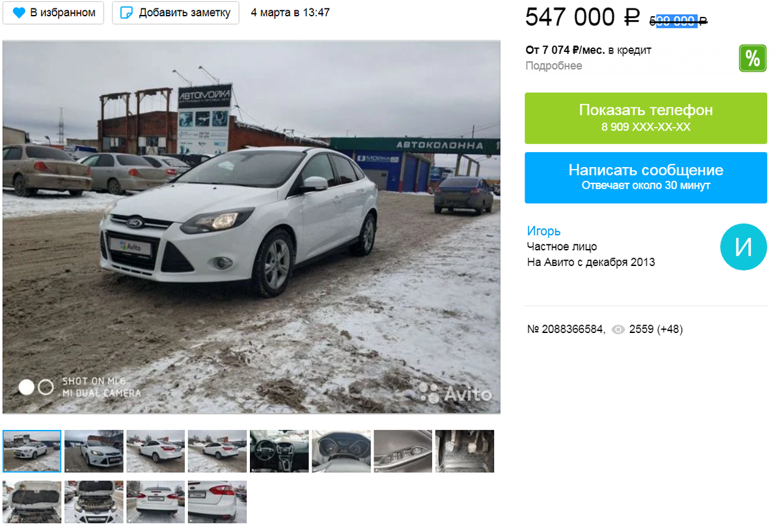Toggle the blue heart favorite icon

coord(19,12)
